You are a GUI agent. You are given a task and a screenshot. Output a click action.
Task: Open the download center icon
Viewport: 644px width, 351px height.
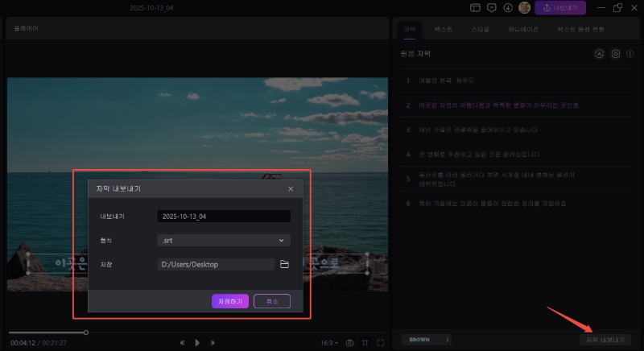(508, 8)
